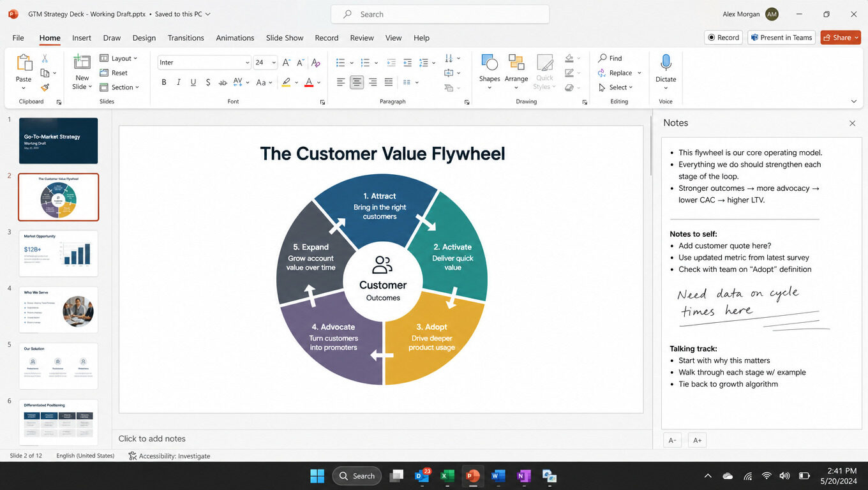868x490 pixels.
Task: Click Accessibility: Investigate in status bar
Action: tap(169, 456)
